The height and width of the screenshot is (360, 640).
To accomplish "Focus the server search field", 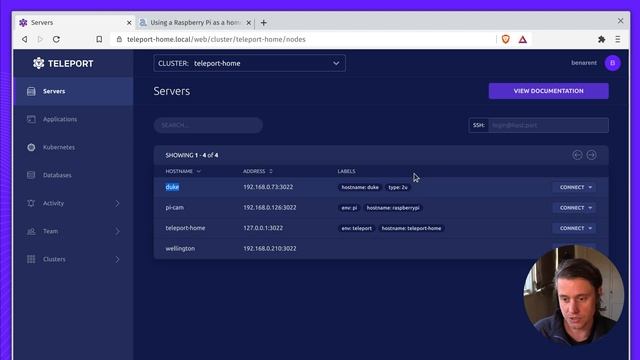I will 208,125.
